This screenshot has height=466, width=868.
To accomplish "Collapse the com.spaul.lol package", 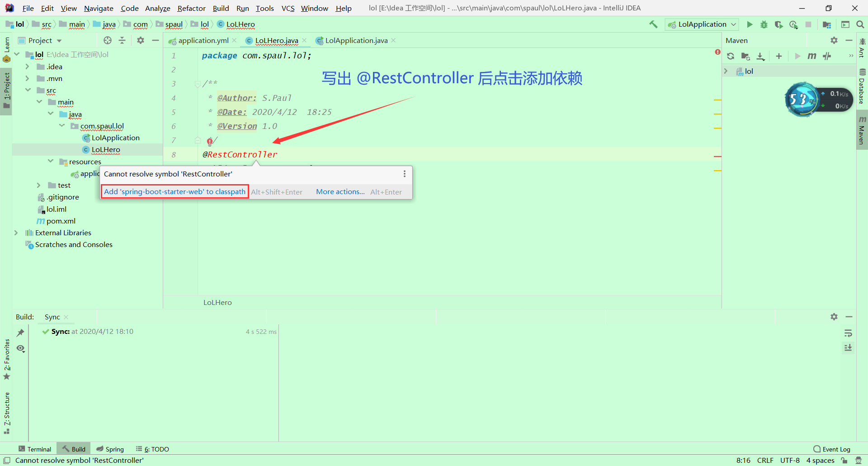I will (x=62, y=126).
